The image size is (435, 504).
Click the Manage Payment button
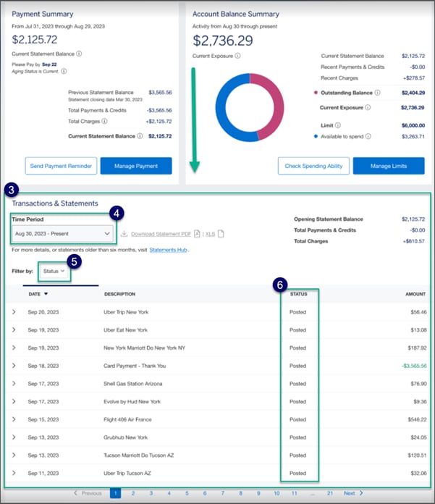(x=136, y=166)
